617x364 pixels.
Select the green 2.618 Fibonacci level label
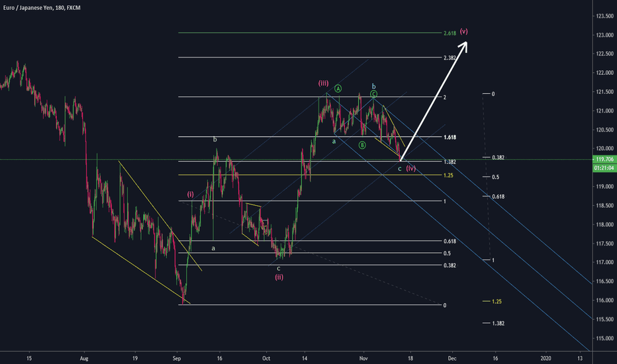[x=449, y=32]
